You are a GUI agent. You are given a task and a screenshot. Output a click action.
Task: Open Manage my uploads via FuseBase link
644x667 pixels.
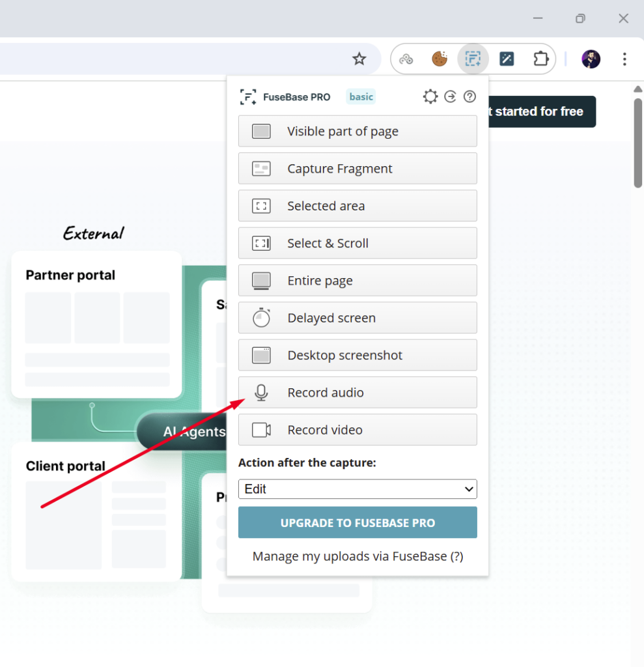(x=357, y=556)
